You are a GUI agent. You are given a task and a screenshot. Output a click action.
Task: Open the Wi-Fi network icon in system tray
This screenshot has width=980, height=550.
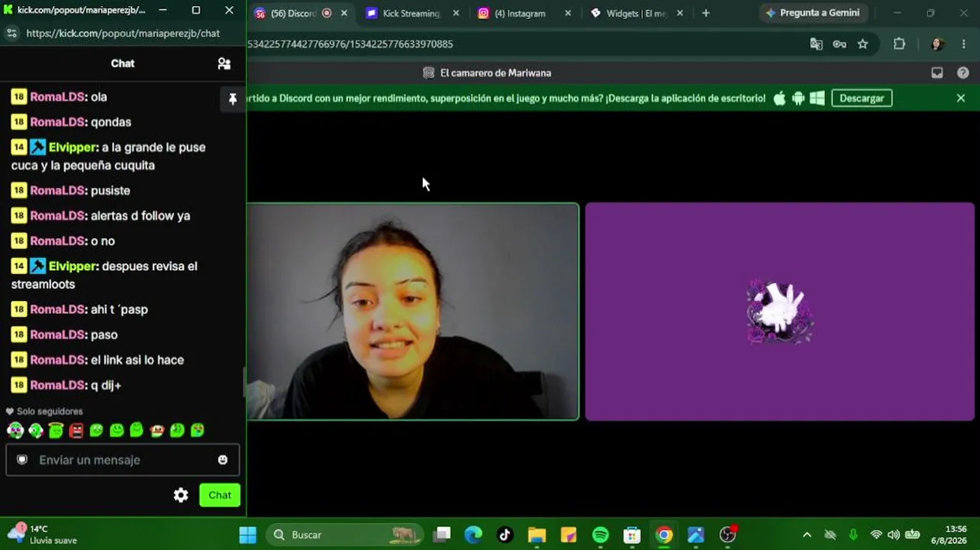(876, 535)
